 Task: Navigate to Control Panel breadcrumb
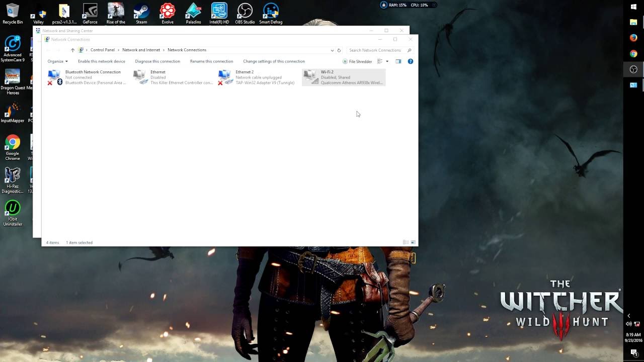coord(103,50)
